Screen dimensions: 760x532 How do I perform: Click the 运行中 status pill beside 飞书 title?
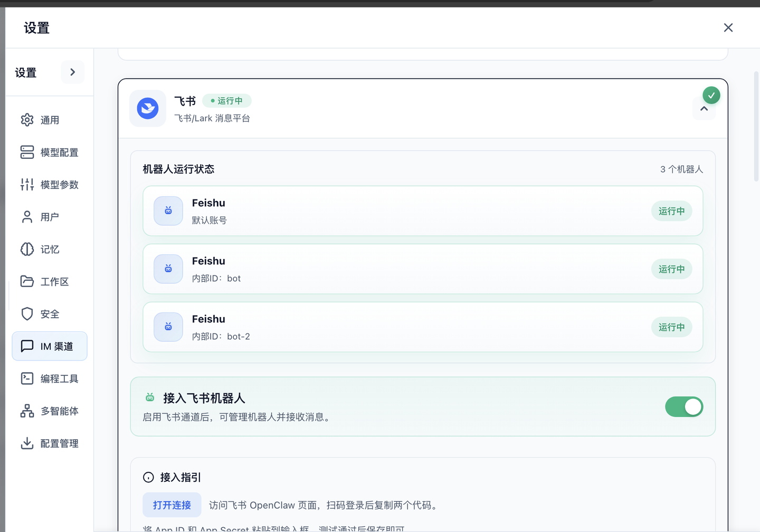coord(227,100)
